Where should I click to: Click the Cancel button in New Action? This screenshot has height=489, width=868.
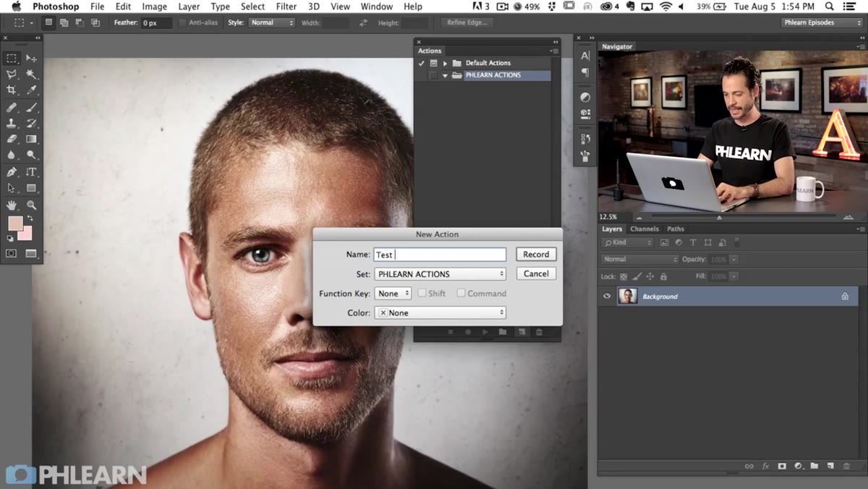pos(536,273)
